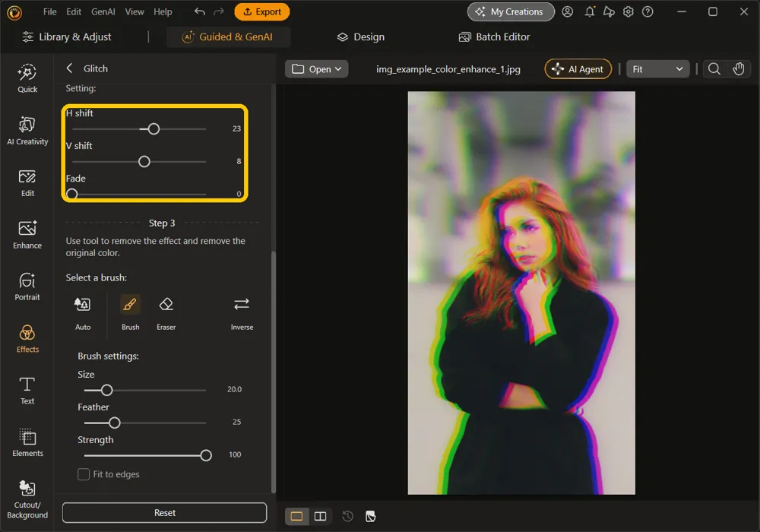Click the Reset button

click(x=164, y=512)
